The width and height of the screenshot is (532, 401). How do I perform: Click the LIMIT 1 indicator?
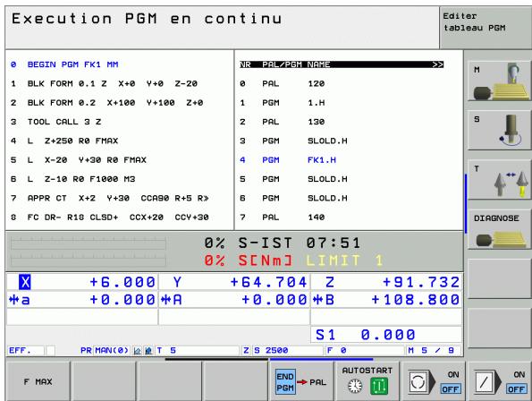point(344,260)
